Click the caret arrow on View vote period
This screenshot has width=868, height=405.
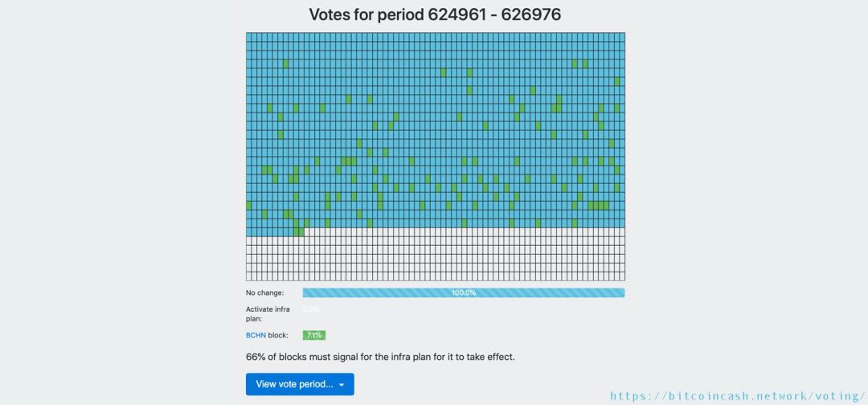[x=342, y=385]
